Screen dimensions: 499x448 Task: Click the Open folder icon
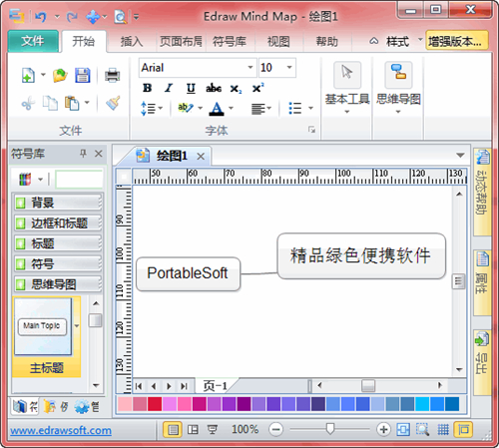click(60, 76)
